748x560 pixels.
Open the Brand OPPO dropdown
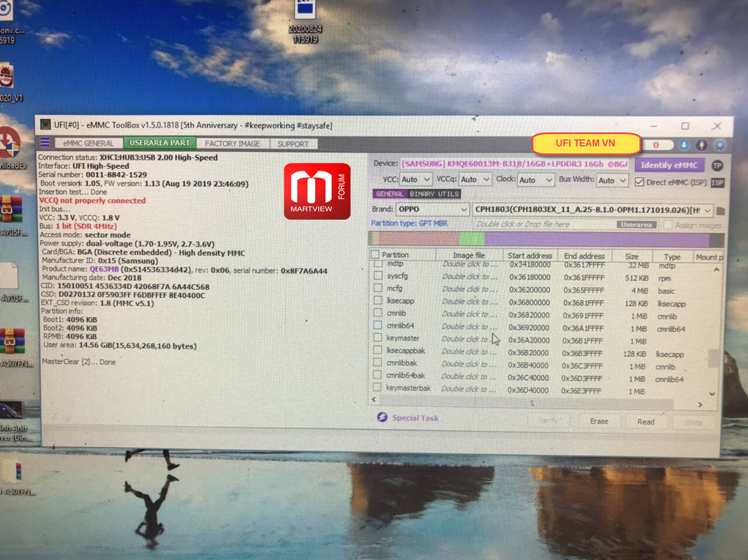[x=432, y=209]
